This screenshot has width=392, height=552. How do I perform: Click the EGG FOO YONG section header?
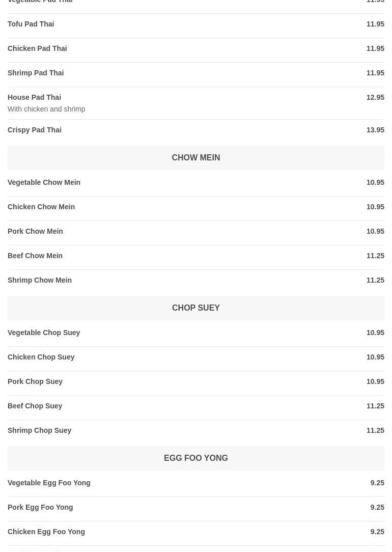195,458
